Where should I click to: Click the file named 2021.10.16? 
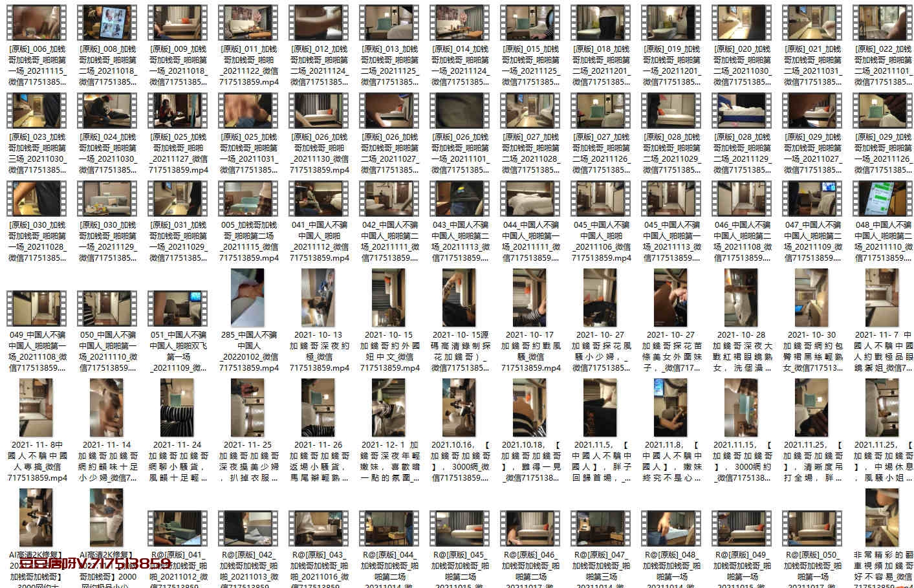461,408
